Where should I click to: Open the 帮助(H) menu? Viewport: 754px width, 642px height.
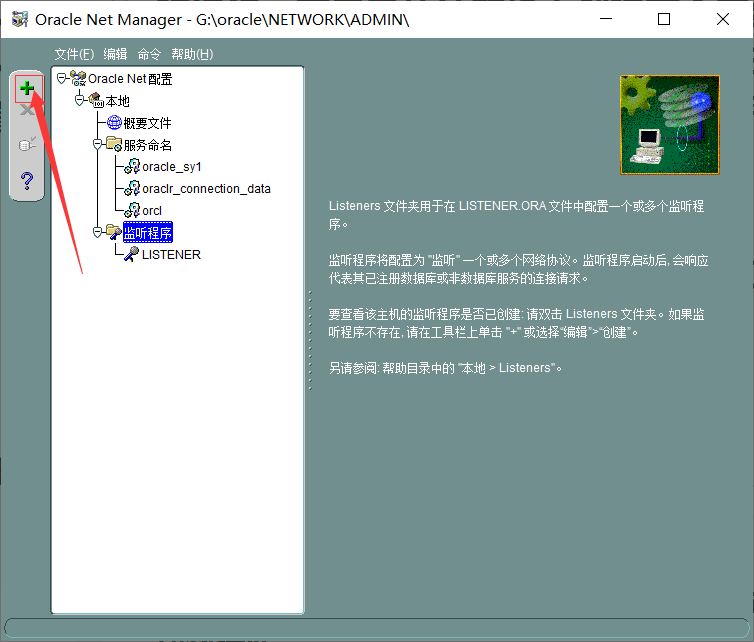click(192, 54)
